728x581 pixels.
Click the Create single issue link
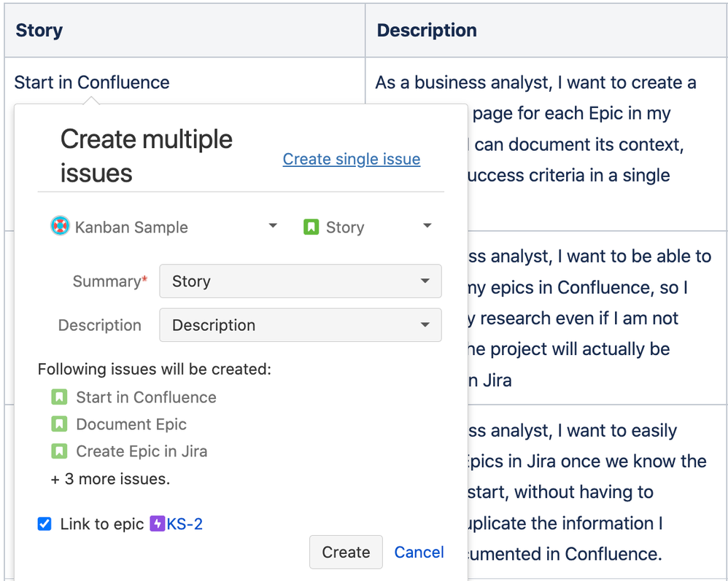pyautogui.click(x=352, y=159)
